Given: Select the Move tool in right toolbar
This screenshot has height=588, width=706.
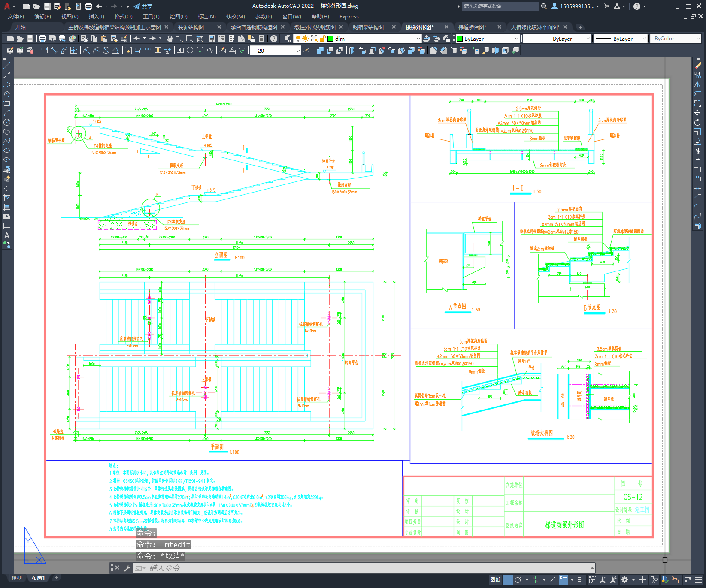Looking at the screenshot, I should pos(697,113).
